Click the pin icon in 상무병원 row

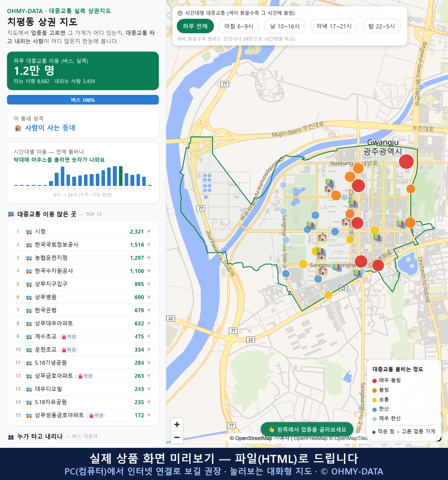[x=149, y=297]
